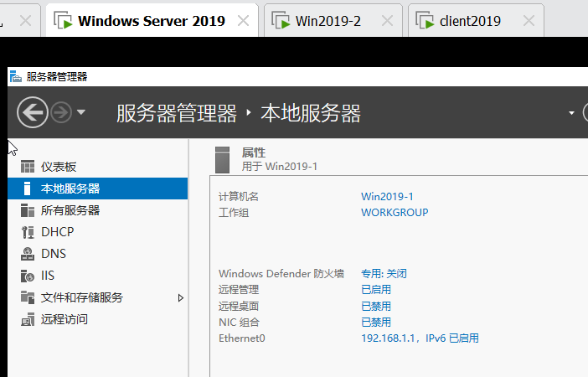Click the Ethernet0 label
Screen dimensions: 588x377
coord(242,338)
